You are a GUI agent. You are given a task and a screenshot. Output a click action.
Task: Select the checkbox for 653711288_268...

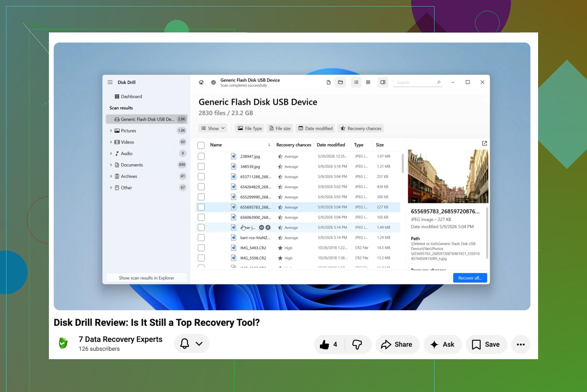[x=201, y=177]
